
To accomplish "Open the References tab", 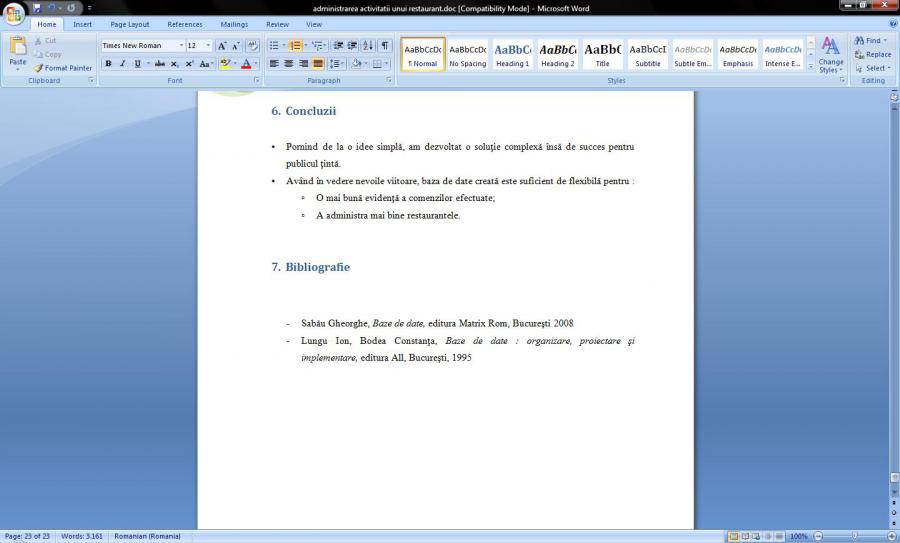I will (x=184, y=24).
